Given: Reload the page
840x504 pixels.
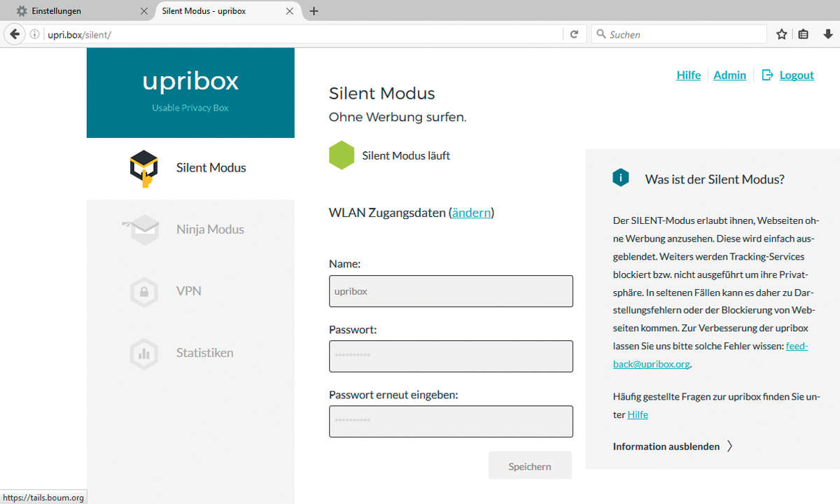Looking at the screenshot, I should pos(574,34).
